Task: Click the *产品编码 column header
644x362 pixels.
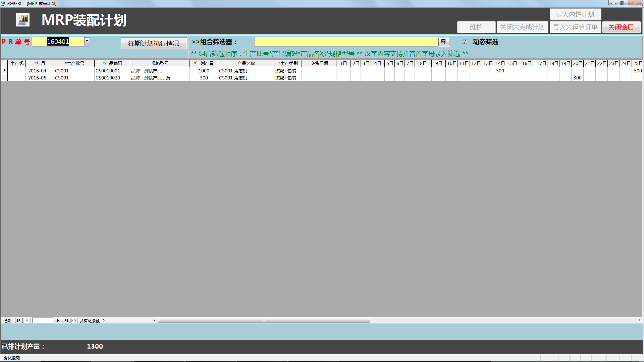Action: [112, 63]
